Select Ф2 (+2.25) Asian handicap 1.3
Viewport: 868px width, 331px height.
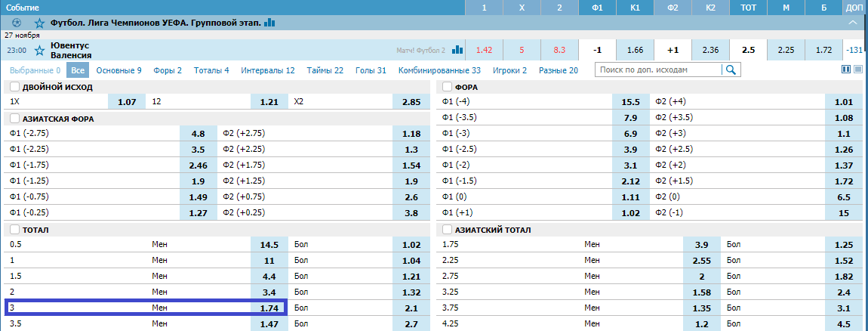[411, 149]
